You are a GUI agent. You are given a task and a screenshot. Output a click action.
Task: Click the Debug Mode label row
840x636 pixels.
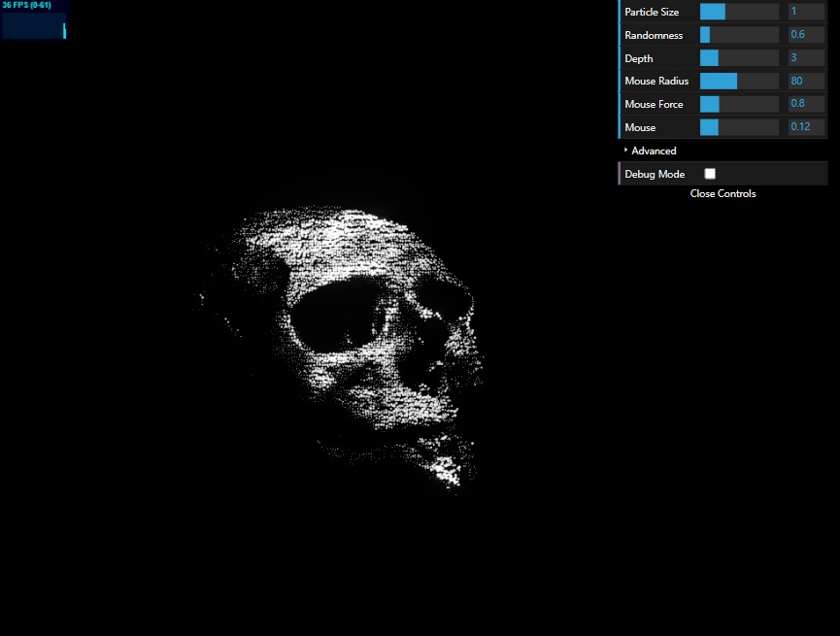coord(723,174)
